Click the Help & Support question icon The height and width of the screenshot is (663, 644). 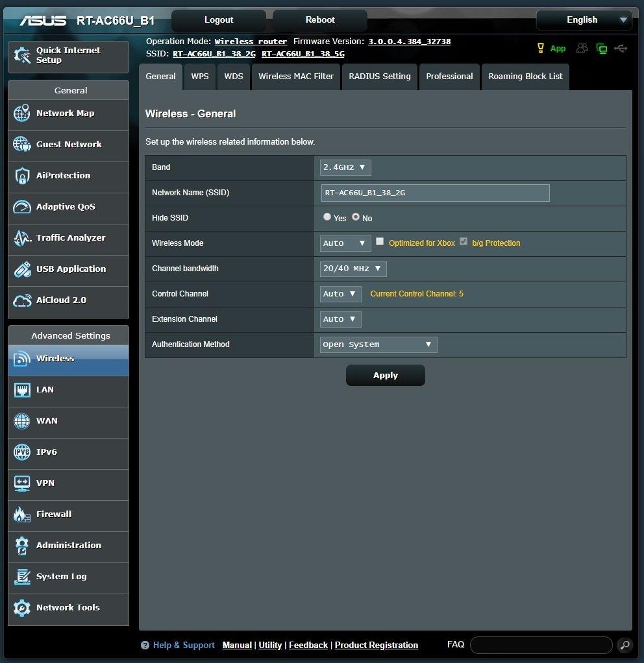(145, 645)
